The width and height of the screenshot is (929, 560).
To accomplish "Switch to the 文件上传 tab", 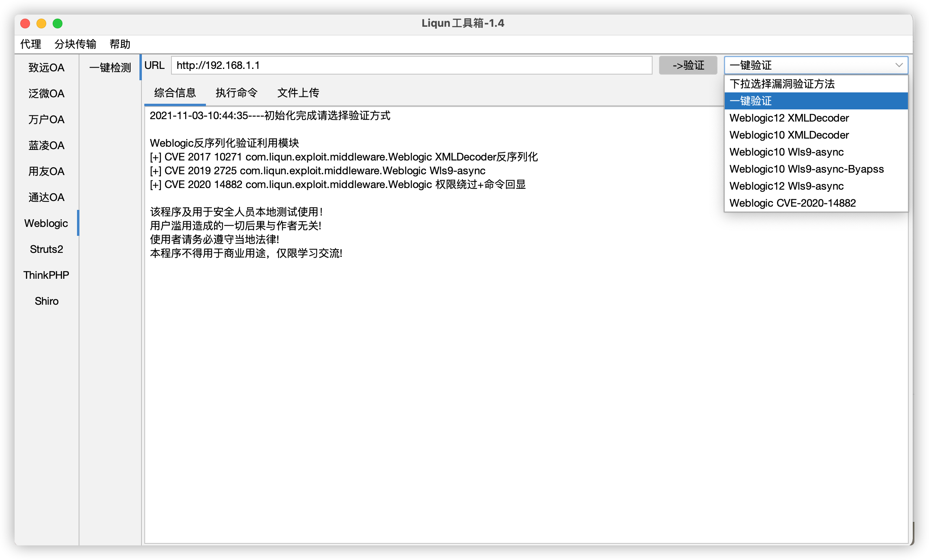I will (298, 93).
